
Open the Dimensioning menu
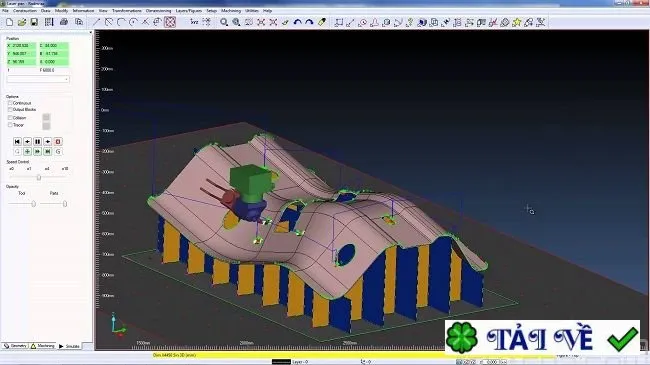point(158,10)
